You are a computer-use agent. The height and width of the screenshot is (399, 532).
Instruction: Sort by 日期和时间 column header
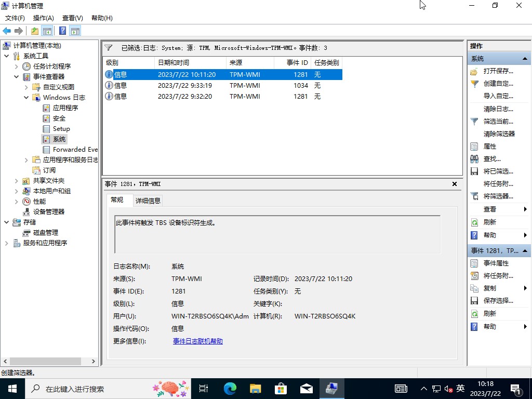point(190,63)
